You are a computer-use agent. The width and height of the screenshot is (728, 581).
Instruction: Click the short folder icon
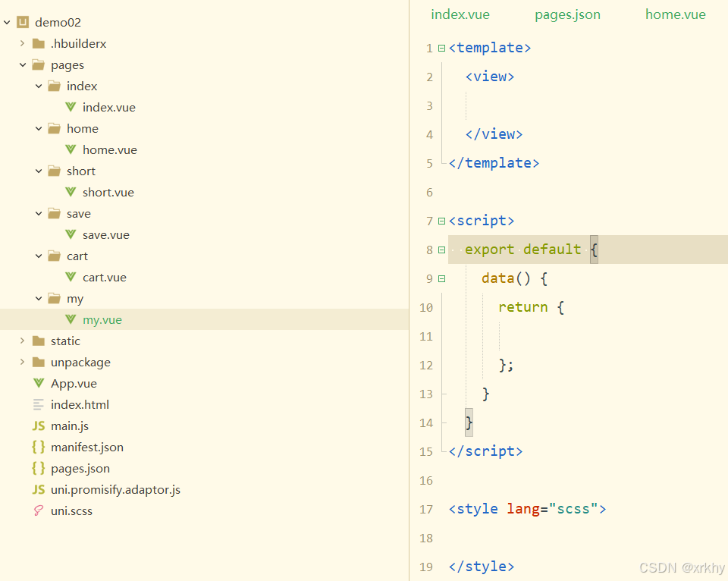tap(55, 171)
